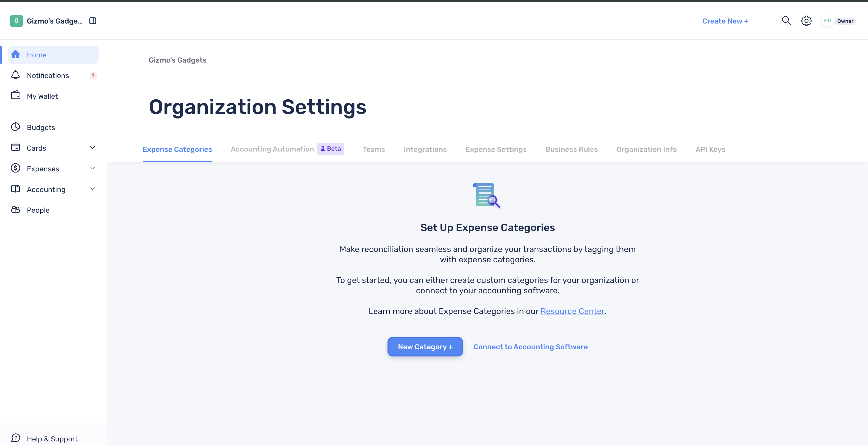Go to Home in sidebar
The height and width of the screenshot is (446, 868).
point(54,55)
